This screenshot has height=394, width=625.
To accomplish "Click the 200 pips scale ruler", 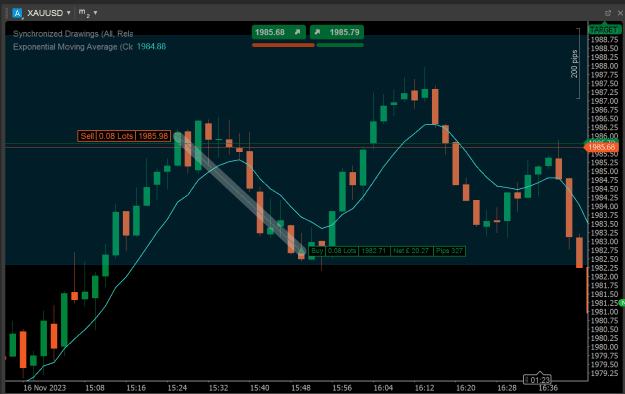I will (x=576, y=63).
